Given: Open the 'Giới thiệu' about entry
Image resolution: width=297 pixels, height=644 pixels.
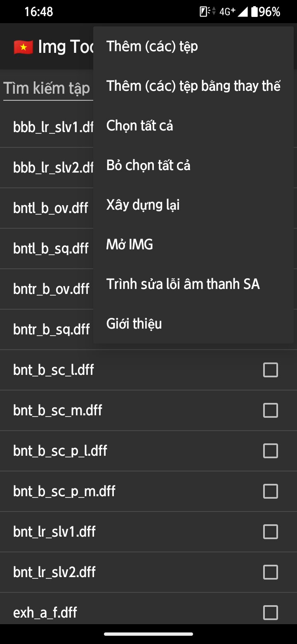Looking at the screenshot, I should pos(134,324).
